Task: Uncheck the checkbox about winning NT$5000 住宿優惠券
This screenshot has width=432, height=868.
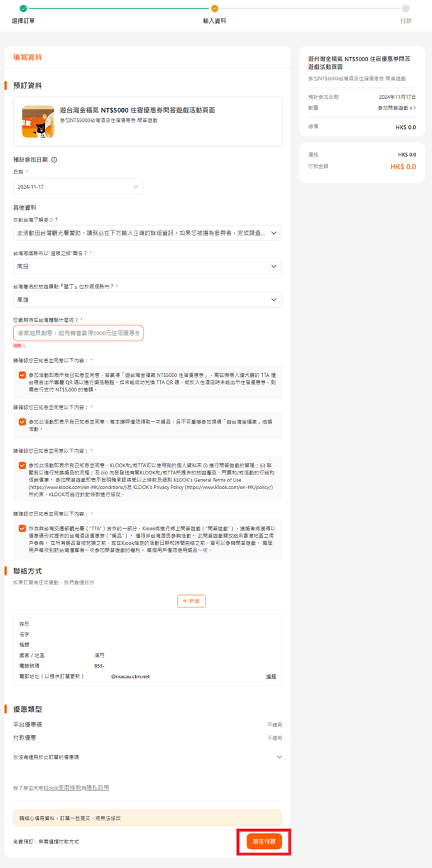Action: coord(23,375)
